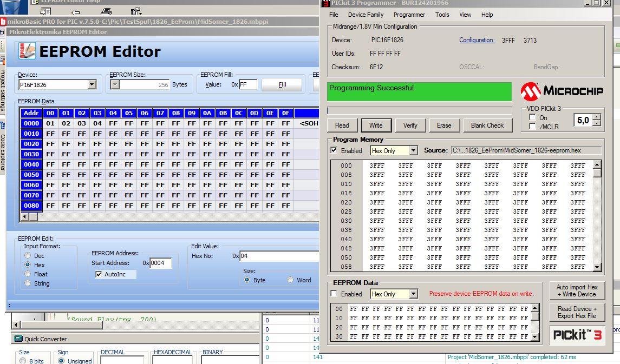Select Unsigned sign option
This screenshot has width=620, height=364.
pos(61,360)
